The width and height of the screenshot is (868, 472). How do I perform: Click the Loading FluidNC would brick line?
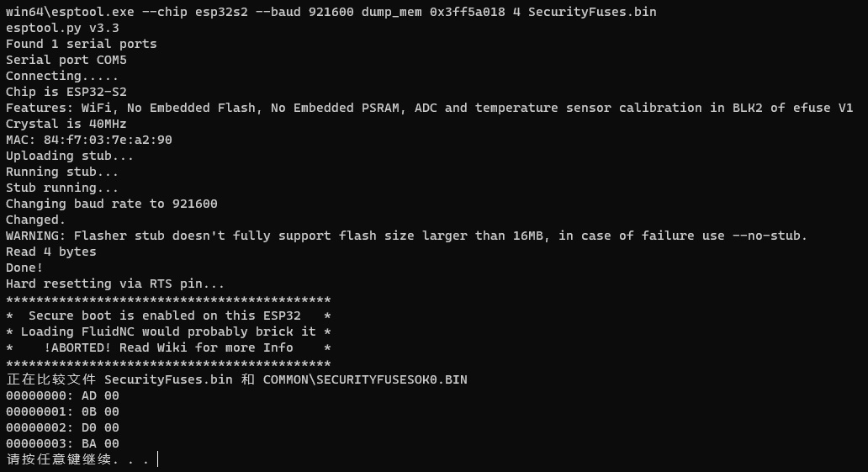pyautogui.click(x=168, y=331)
